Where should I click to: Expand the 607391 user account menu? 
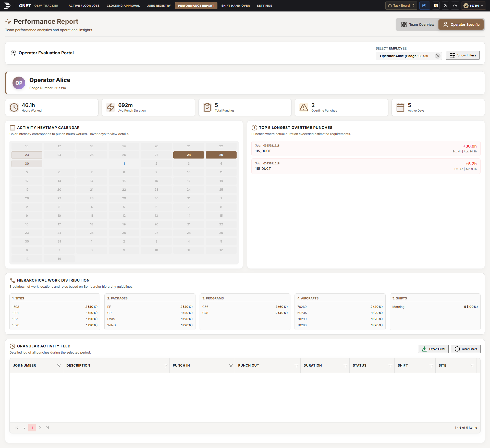473,6
